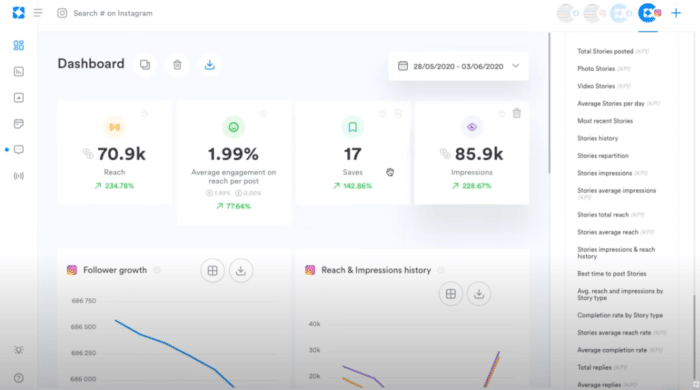Delete the dashboard with the trash icon
Image resolution: width=700 pixels, height=390 pixels.
click(177, 65)
